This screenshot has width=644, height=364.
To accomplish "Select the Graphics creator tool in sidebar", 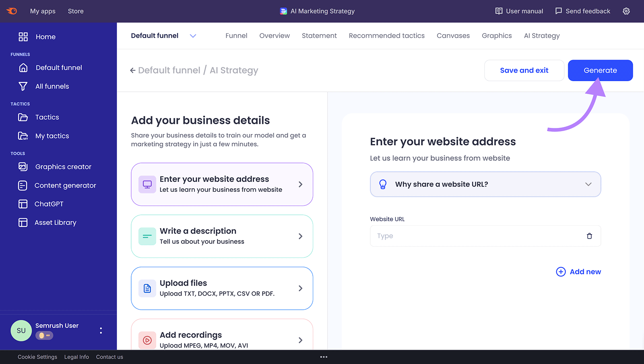I will click(x=63, y=167).
